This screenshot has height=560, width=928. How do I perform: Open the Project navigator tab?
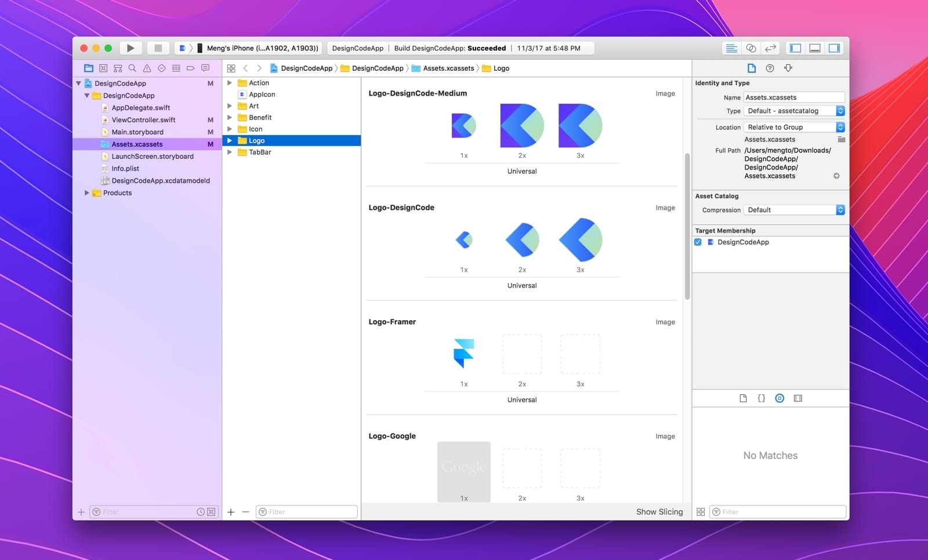point(89,68)
